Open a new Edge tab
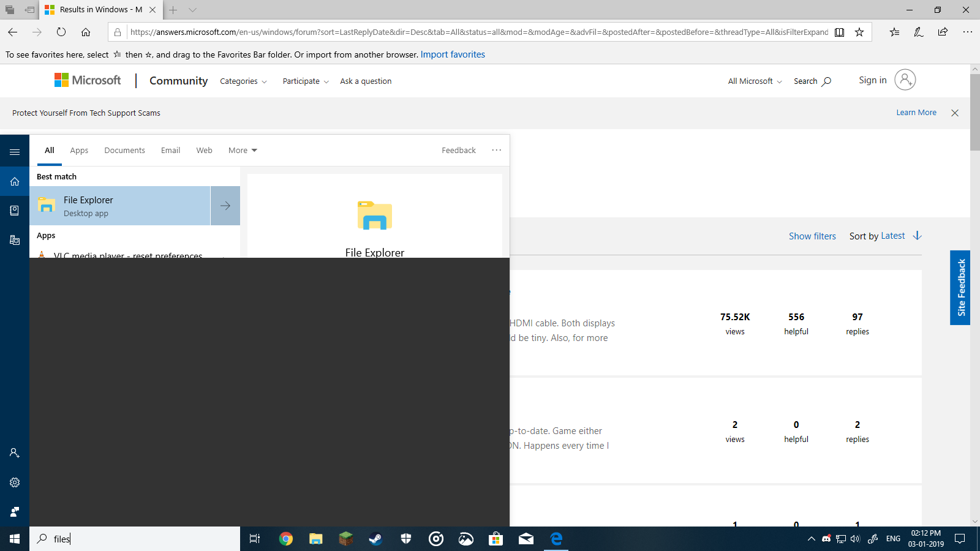 coord(173,10)
